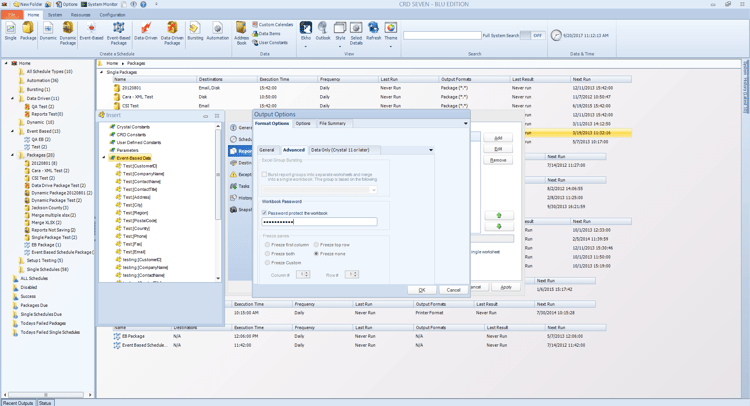
Task: Open Output Options tab overflow arrow
Action: coord(465,123)
